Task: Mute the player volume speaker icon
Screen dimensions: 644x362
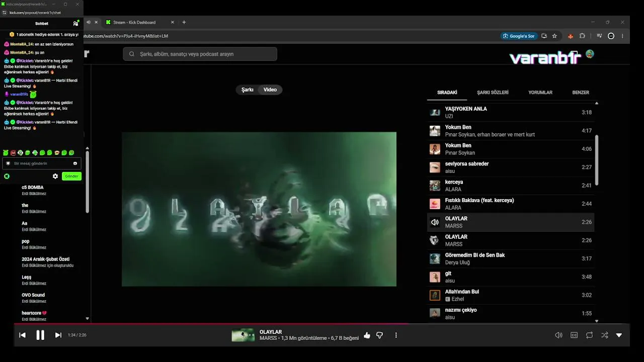Action: (558, 335)
